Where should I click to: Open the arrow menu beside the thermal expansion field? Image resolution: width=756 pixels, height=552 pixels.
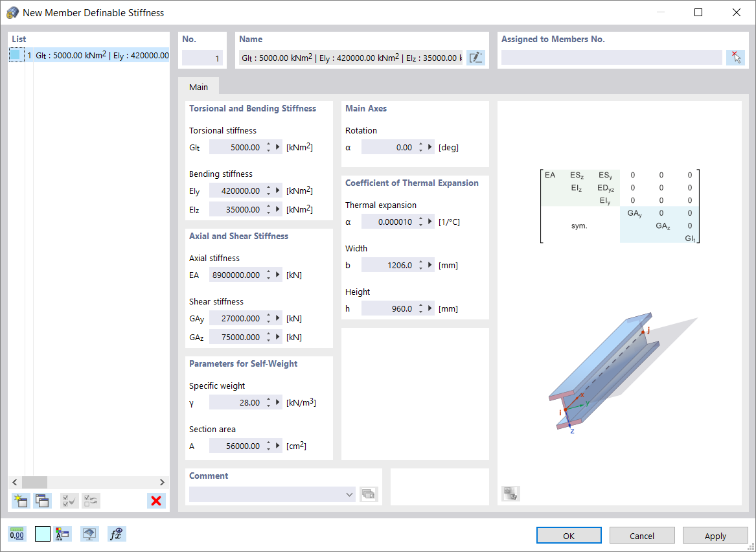pos(430,222)
